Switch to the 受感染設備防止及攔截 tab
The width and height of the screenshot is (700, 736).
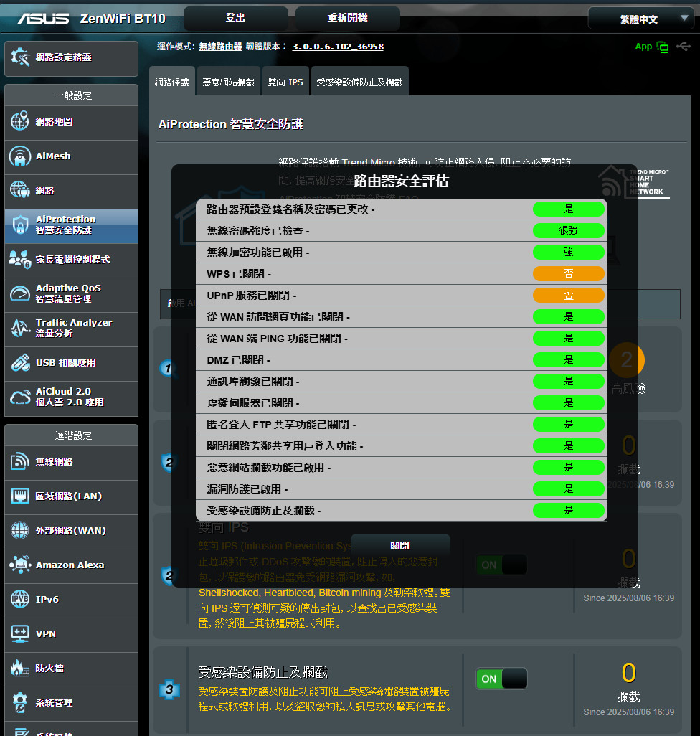point(360,82)
